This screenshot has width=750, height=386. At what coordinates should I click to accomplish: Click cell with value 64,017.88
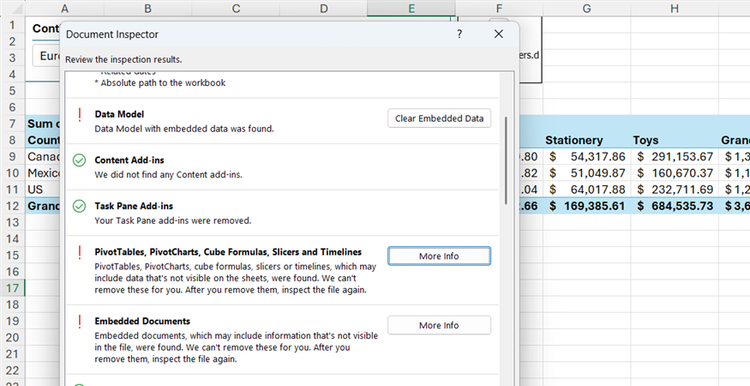586,189
